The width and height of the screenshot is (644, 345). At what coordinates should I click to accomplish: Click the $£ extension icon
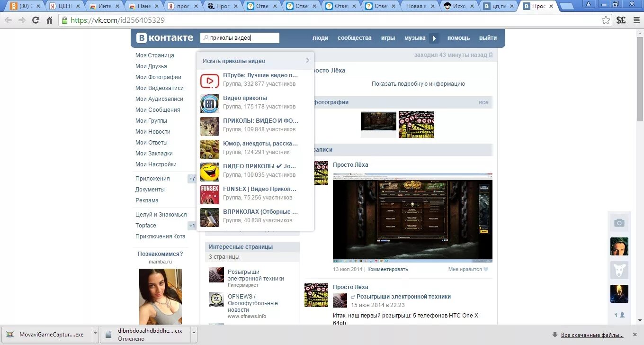click(621, 20)
